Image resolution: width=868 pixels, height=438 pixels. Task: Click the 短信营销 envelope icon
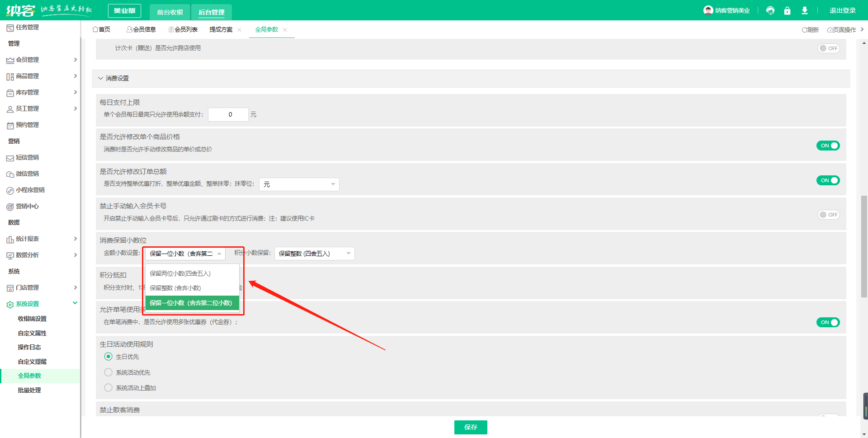tap(10, 158)
